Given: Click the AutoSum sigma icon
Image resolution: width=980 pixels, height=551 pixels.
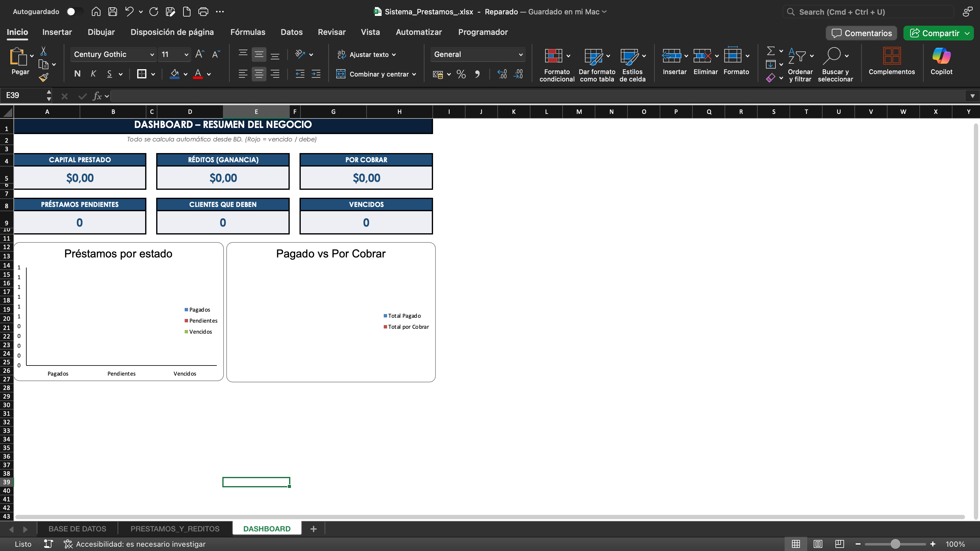Looking at the screenshot, I should 771,51.
